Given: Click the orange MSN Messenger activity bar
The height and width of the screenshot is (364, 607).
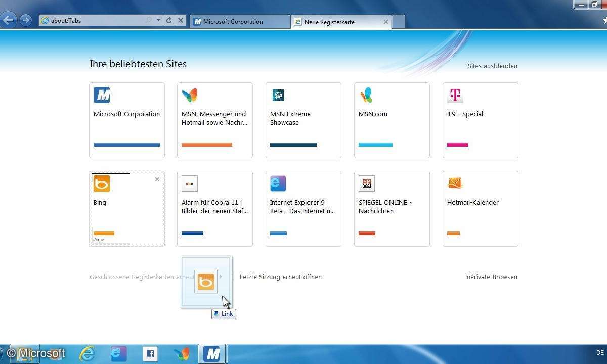Looking at the screenshot, I should [207, 145].
